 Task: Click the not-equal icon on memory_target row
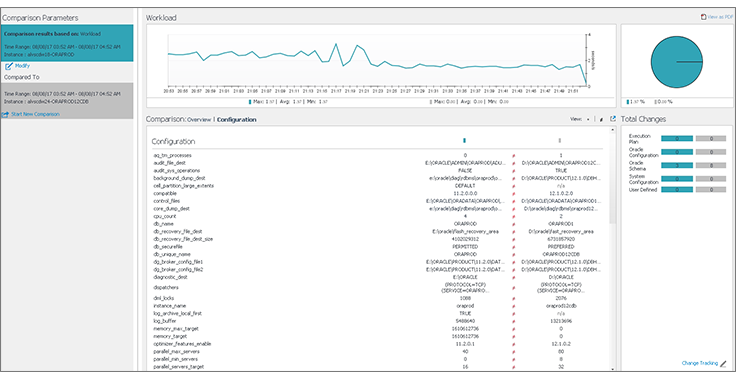point(513,336)
